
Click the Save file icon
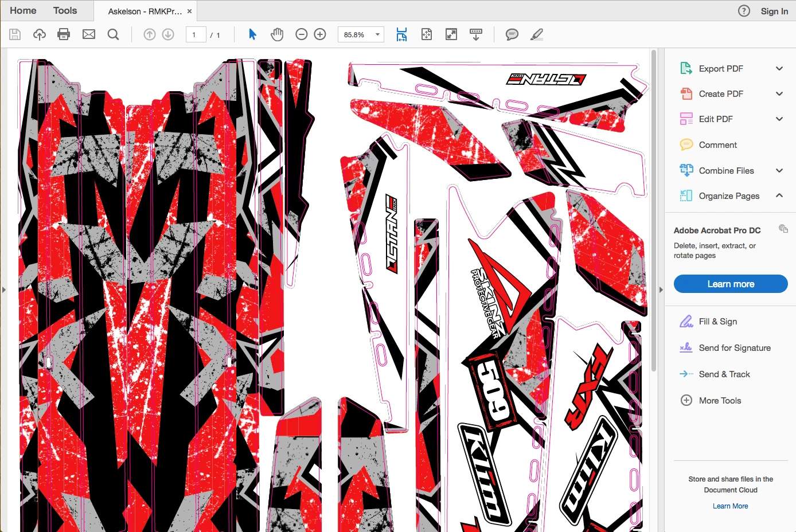pos(15,34)
